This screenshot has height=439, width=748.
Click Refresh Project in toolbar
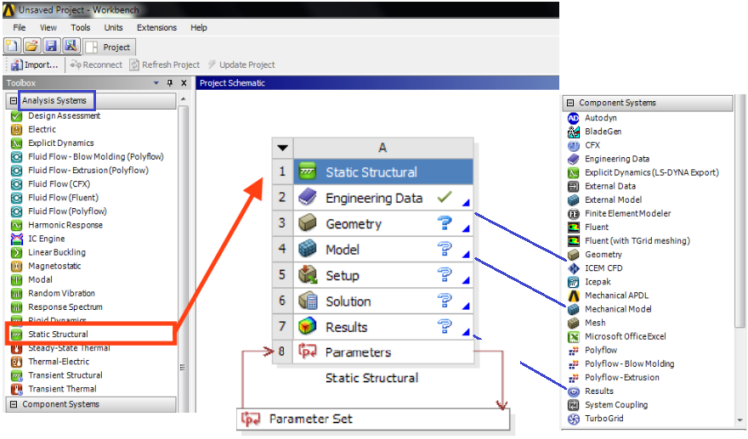[165, 64]
